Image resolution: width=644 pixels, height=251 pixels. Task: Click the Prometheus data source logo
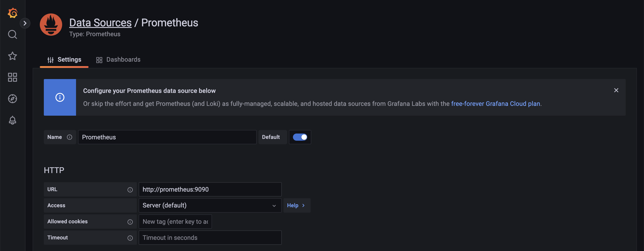[51, 25]
